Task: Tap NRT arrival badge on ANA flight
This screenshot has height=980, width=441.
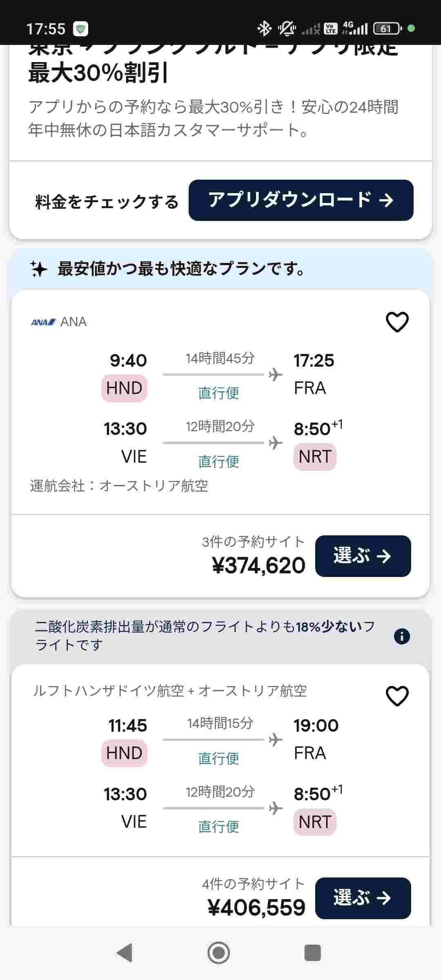Action: point(314,457)
